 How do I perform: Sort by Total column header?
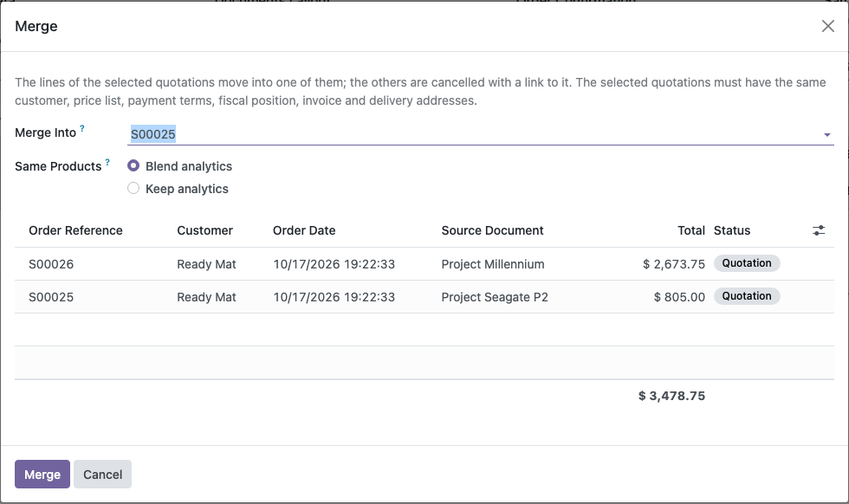691,230
